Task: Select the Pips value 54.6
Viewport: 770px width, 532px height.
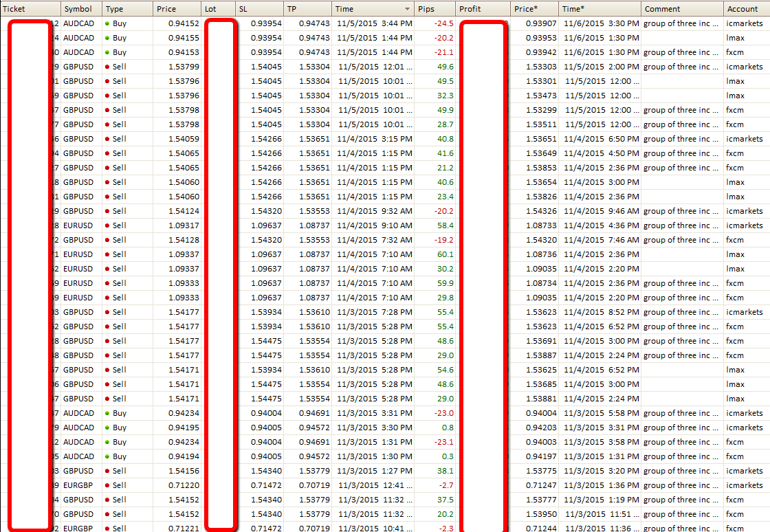Action: click(x=445, y=370)
